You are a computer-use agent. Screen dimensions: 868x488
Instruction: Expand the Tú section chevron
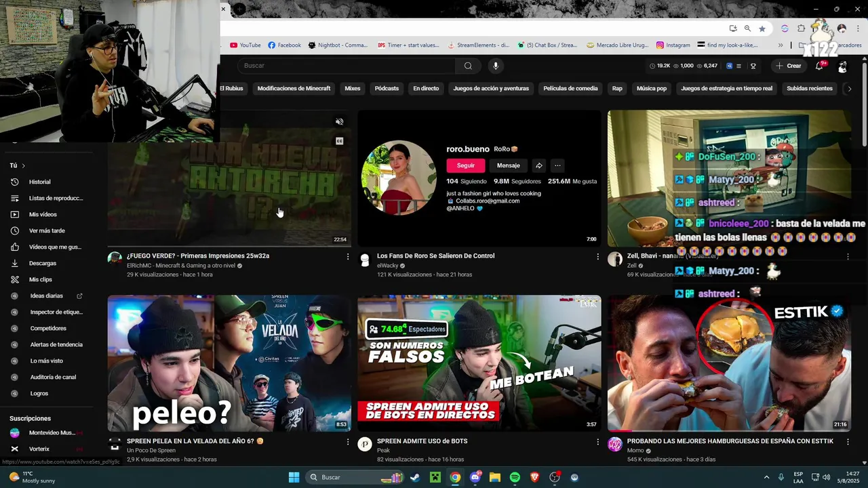23,165
